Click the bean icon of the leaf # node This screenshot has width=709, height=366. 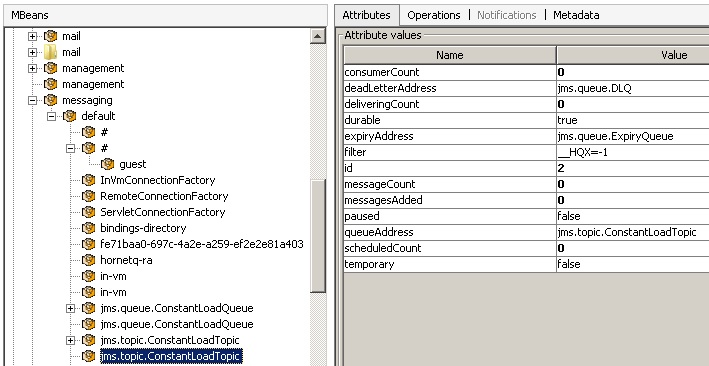click(x=89, y=132)
